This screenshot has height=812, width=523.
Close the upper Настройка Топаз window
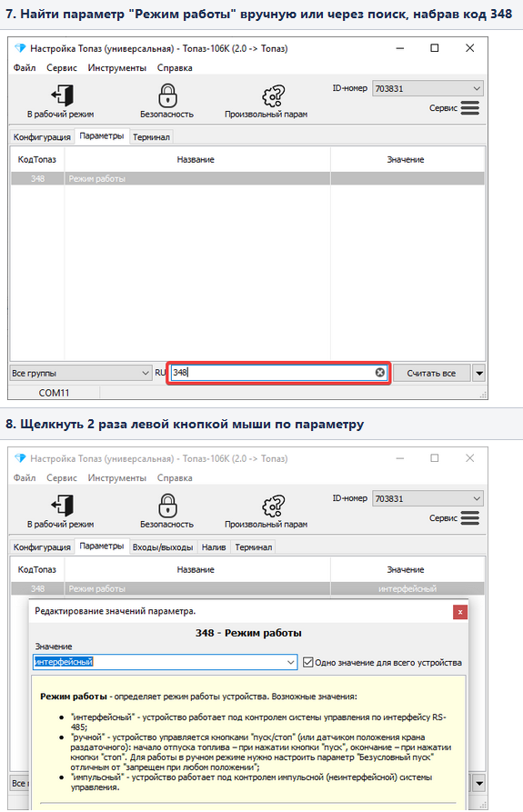pos(469,48)
